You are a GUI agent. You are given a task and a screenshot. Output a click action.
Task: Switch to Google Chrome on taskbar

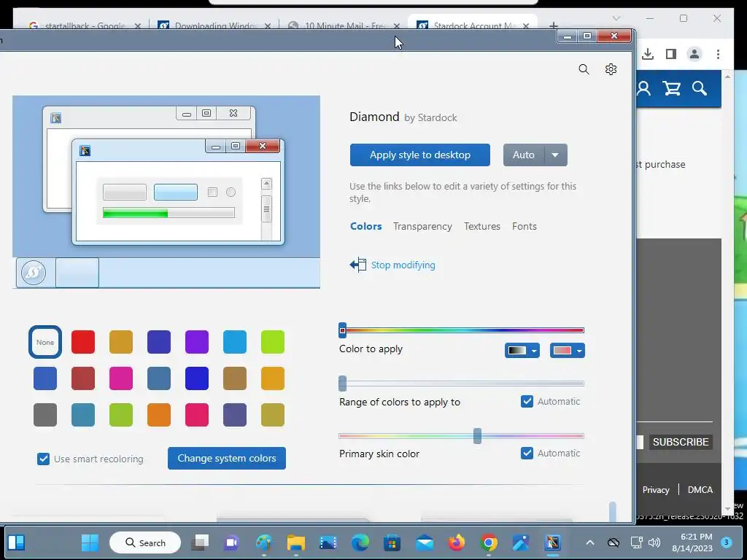(489, 542)
